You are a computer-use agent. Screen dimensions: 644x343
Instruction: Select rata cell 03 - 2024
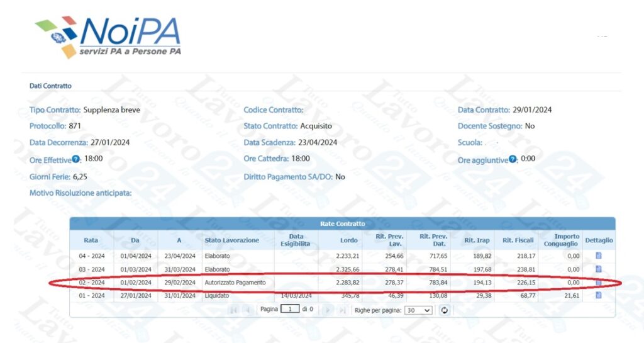coord(92,269)
